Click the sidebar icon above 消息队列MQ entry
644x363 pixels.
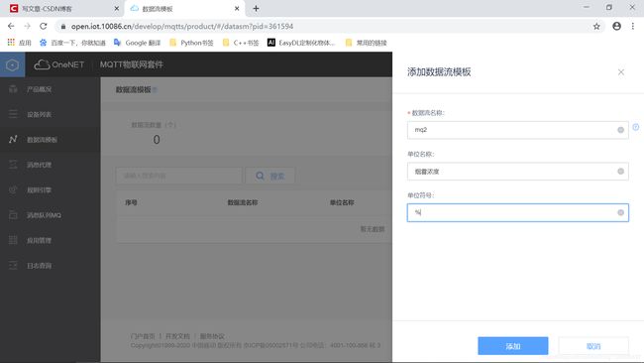pos(13,189)
